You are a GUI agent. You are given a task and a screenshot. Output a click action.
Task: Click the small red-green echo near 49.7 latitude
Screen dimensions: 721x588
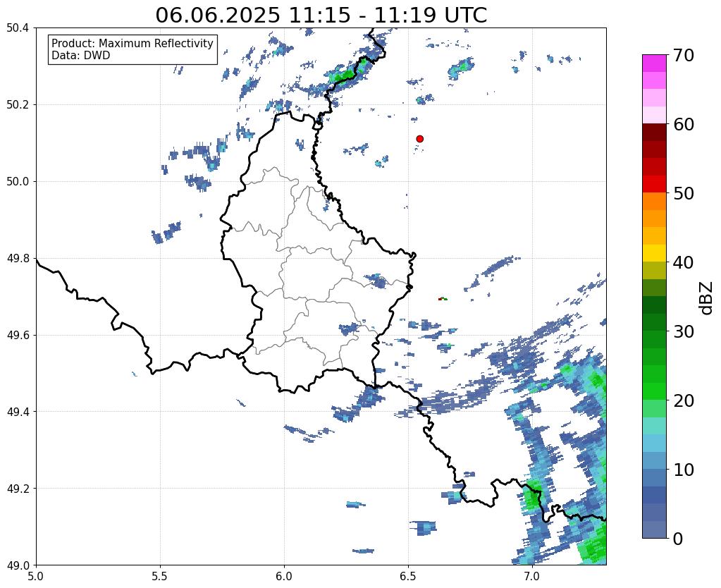(443, 299)
